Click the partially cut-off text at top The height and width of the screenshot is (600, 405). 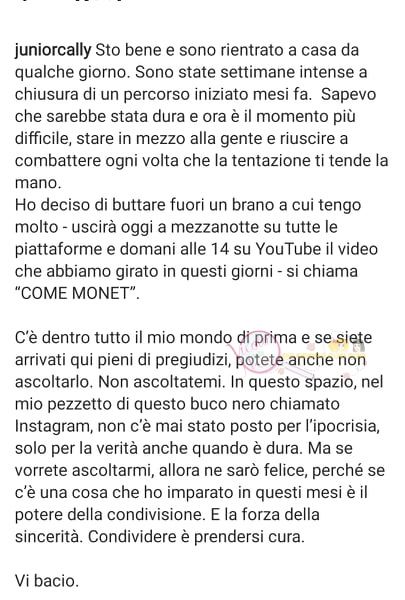tap(72, 1)
